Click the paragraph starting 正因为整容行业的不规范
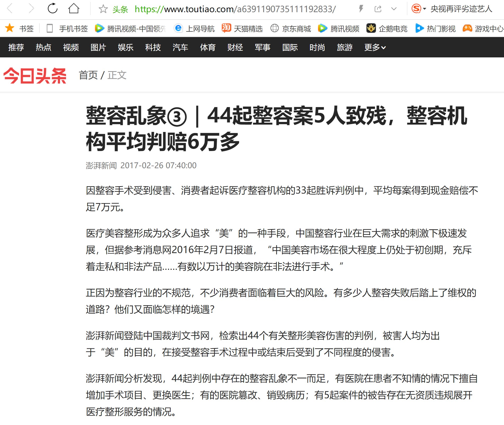 [x=281, y=301]
